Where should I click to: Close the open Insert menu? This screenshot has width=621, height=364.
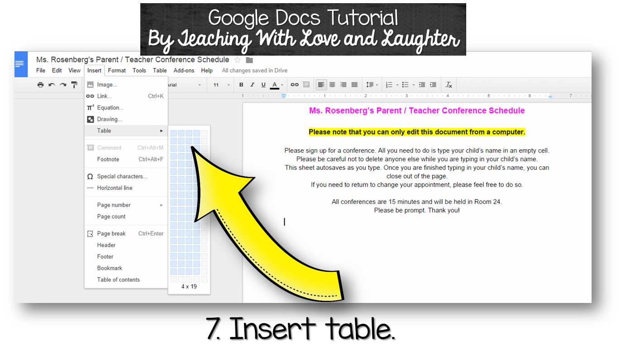95,71
